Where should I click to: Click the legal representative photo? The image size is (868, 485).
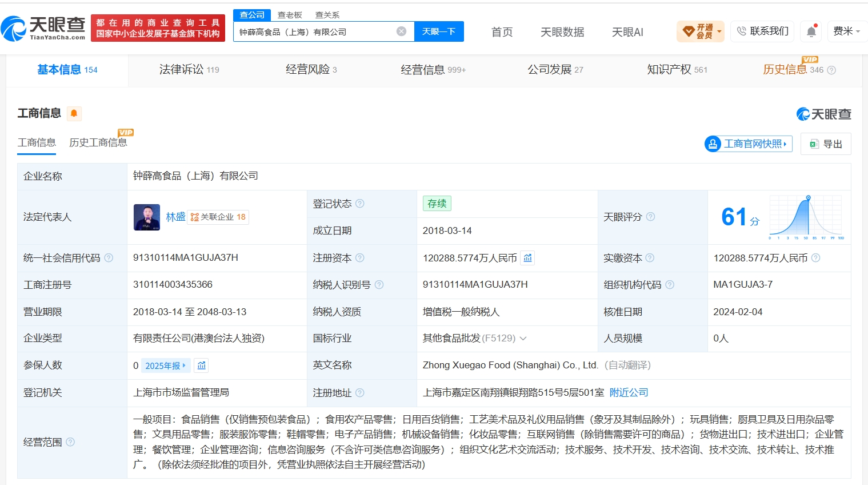(x=147, y=217)
